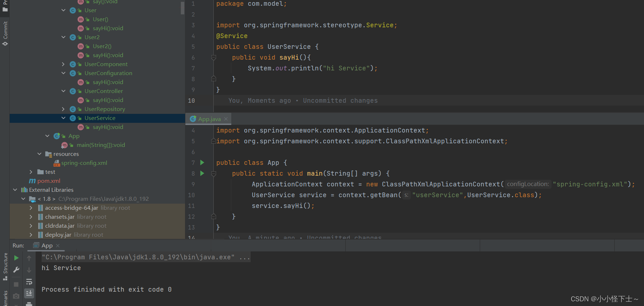Open run configuration settings via wrench icon

(x=16, y=270)
